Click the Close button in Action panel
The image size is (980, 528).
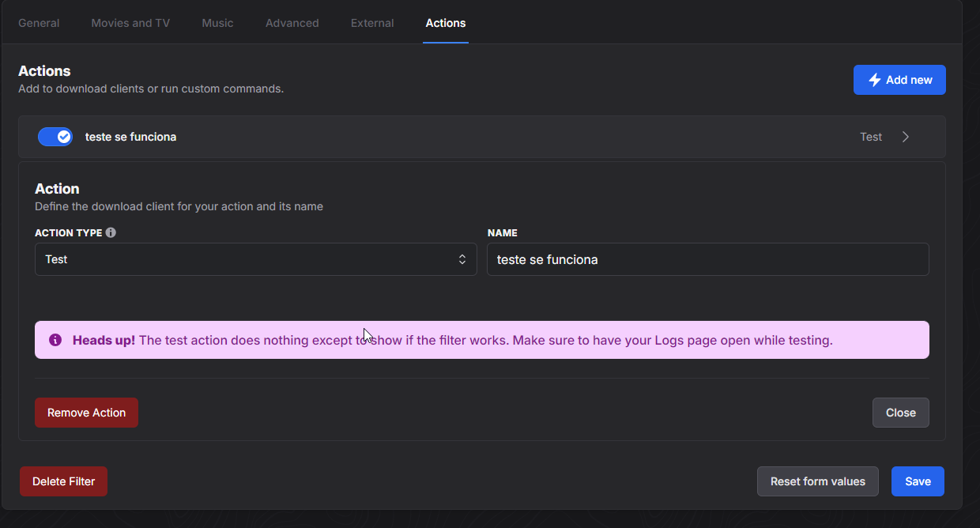click(x=900, y=413)
